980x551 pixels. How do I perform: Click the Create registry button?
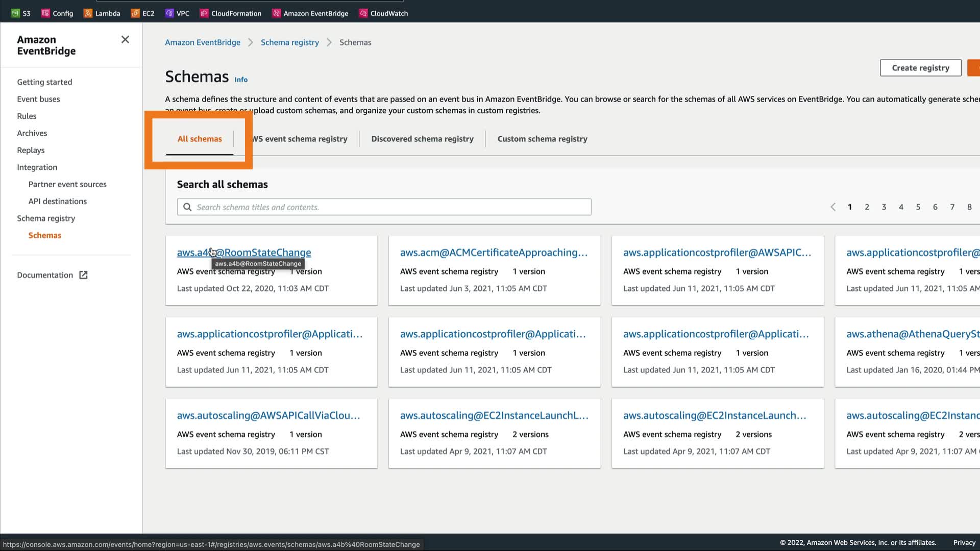click(920, 68)
